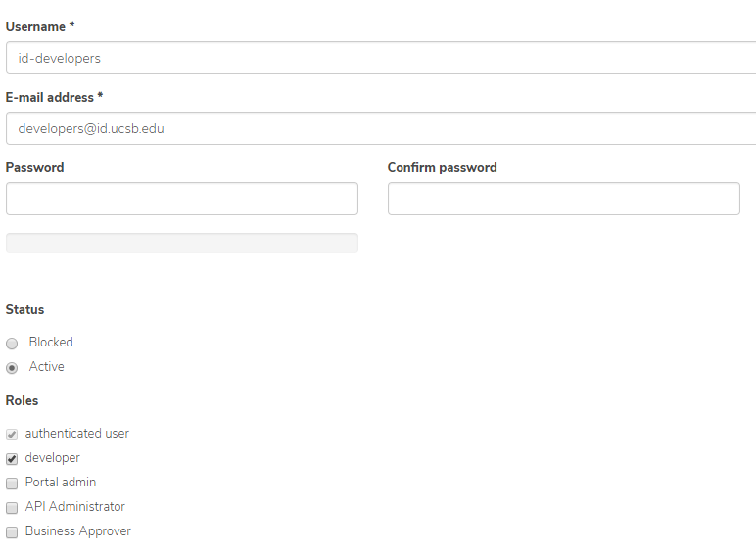Click the 'Username *' field label

[40, 26]
